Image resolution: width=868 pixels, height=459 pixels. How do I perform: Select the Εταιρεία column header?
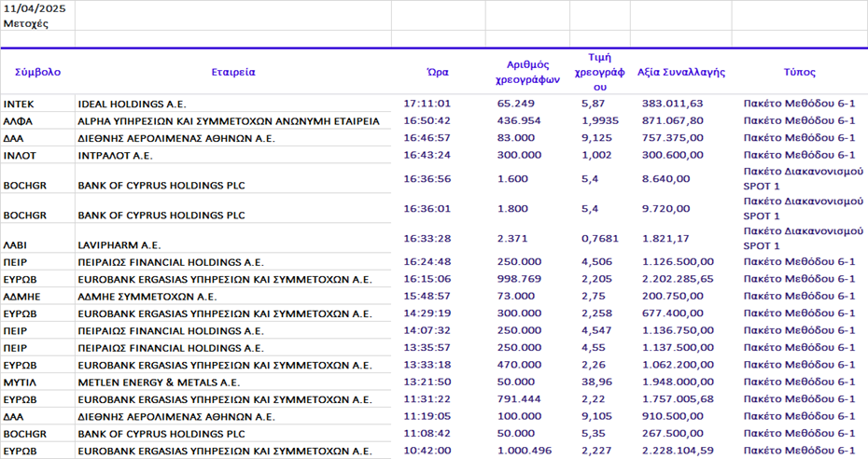pos(232,72)
